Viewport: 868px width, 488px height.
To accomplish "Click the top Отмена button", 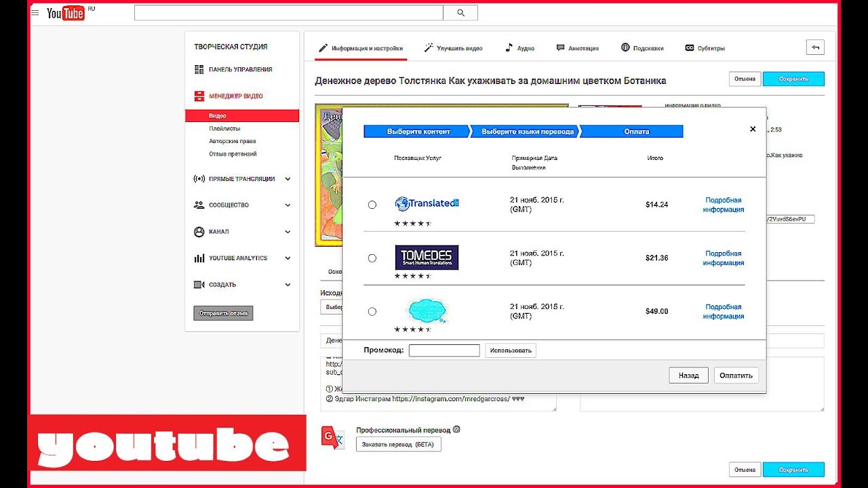I will pyautogui.click(x=745, y=79).
